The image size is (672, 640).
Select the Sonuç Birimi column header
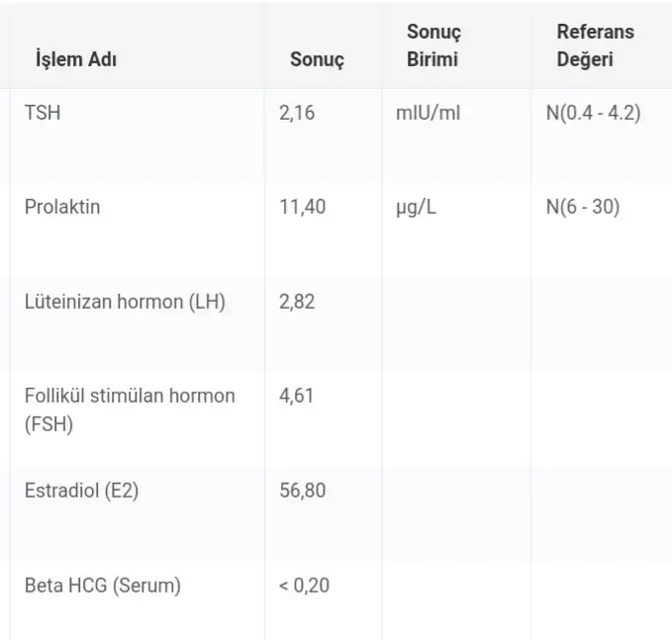[433, 46]
